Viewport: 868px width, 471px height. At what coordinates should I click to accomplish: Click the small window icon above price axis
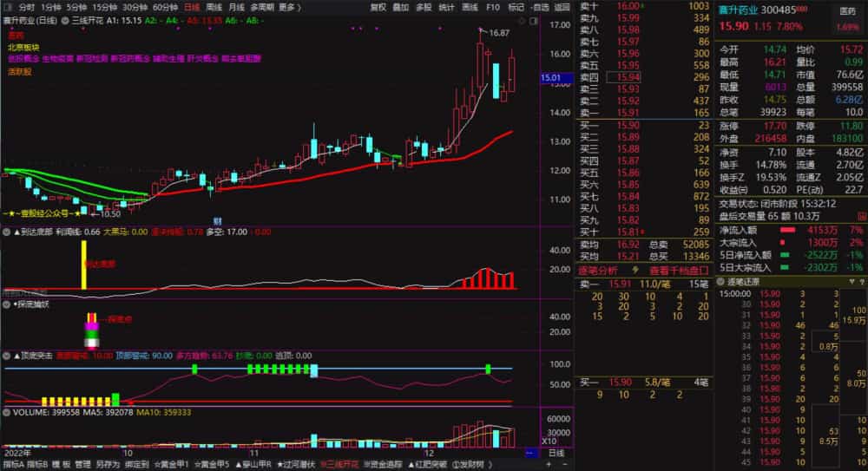tap(534, 21)
